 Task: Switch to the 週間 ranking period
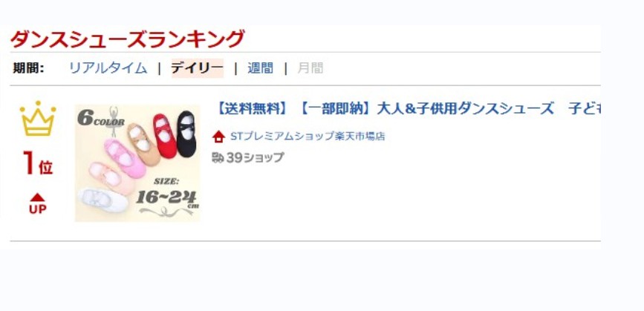[x=261, y=68]
